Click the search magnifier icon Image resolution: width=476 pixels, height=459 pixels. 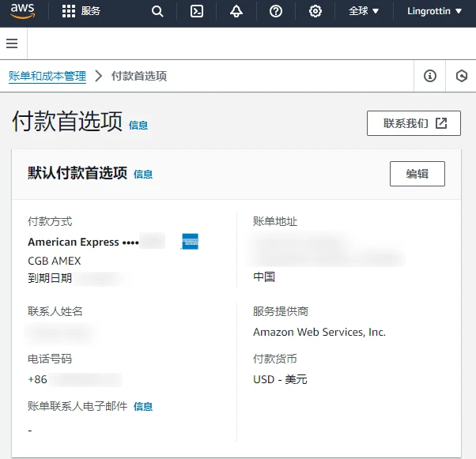157,11
